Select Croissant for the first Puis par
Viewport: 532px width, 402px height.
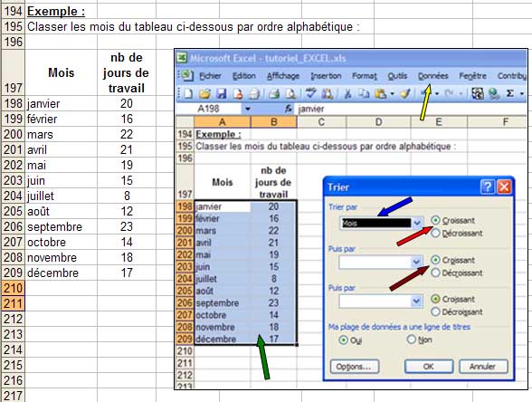435,260
